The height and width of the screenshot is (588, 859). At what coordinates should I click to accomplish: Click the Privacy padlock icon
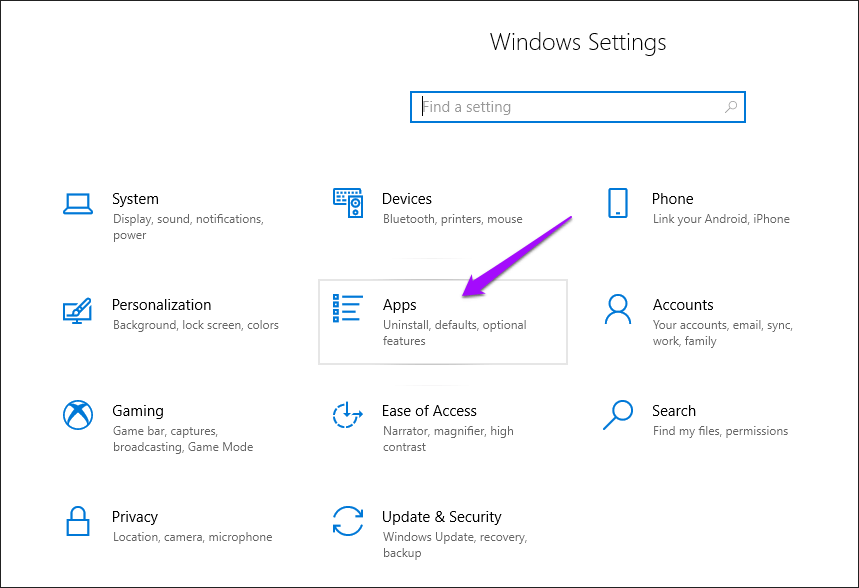78,521
